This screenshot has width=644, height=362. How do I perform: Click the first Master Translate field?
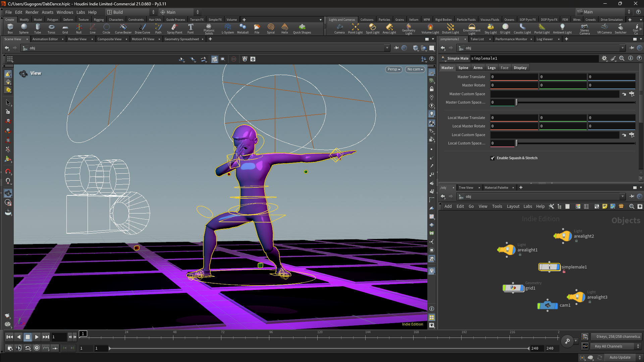(x=514, y=77)
